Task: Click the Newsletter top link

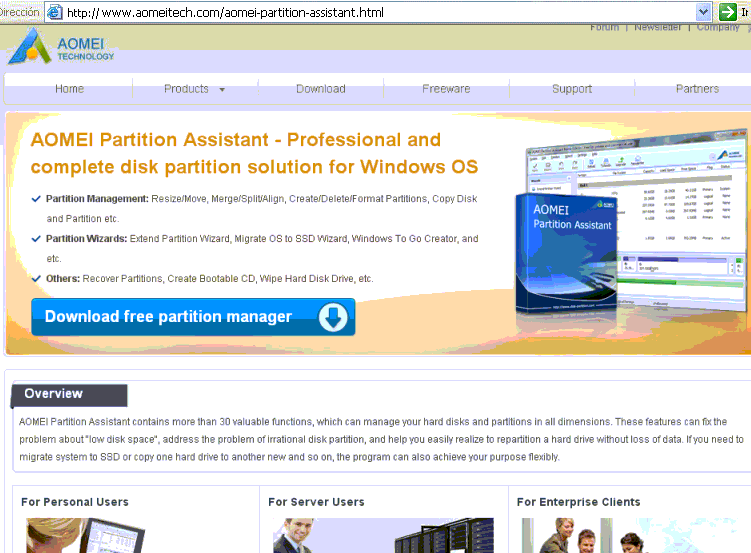Action: tap(657, 28)
